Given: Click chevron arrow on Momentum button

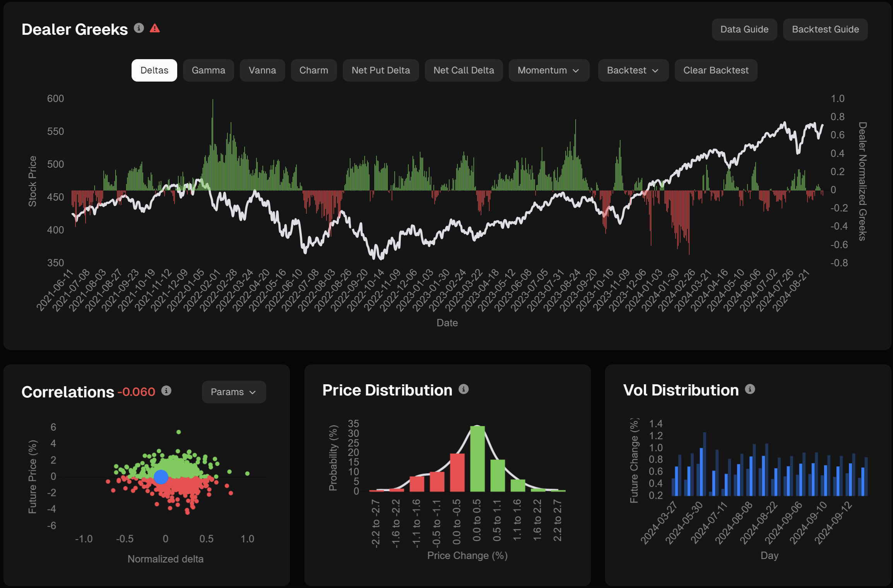Looking at the screenshot, I should pyautogui.click(x=576, y=71).
